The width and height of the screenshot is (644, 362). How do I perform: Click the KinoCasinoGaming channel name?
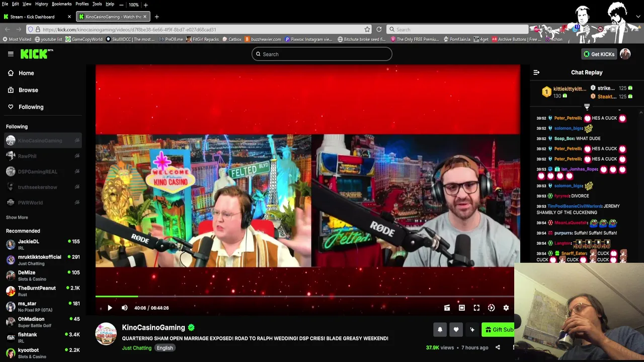pos(153,327)
